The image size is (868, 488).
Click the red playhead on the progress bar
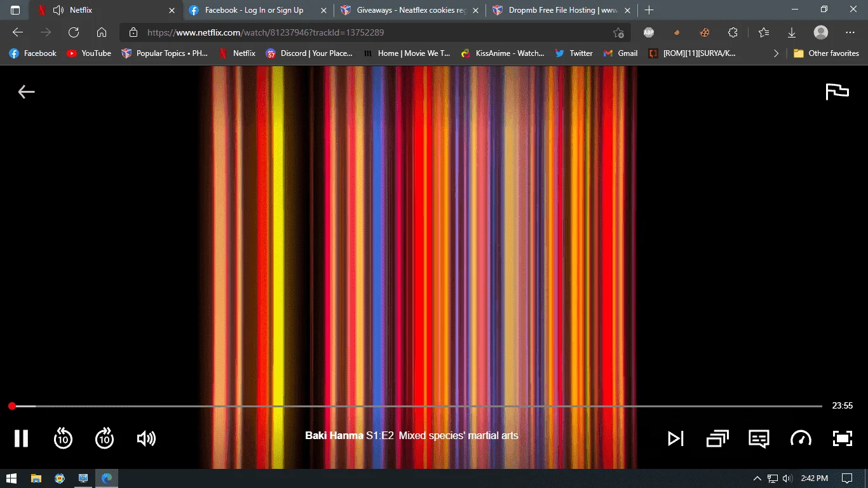[x=11, y=405]
